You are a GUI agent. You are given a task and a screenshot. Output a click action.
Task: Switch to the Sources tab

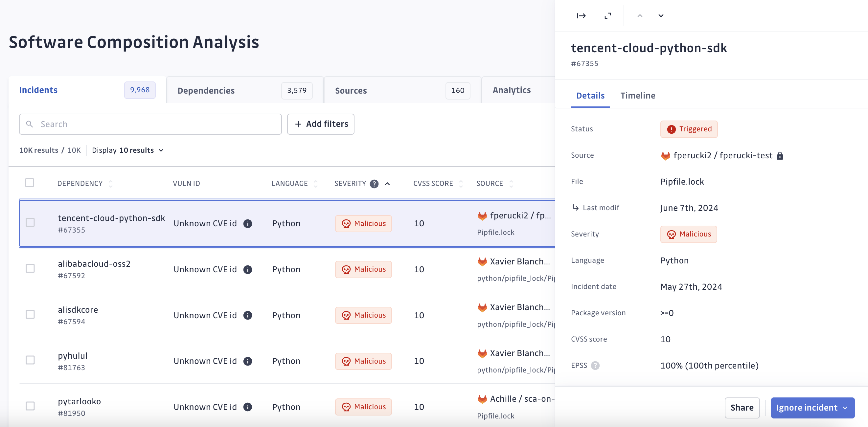[403, 90]
